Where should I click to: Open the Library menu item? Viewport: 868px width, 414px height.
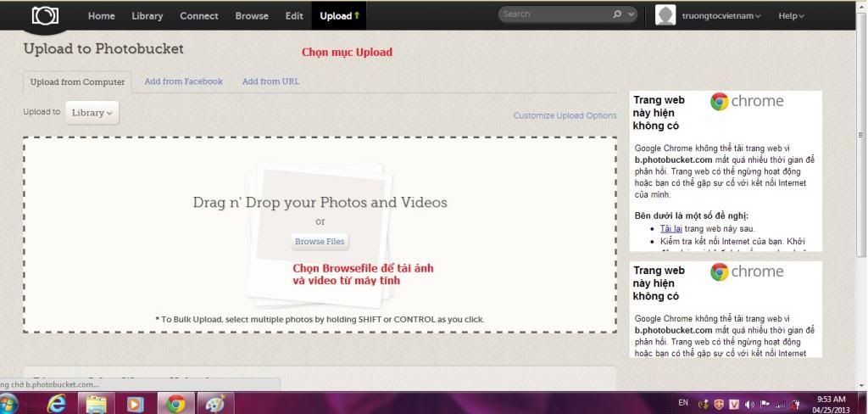(147, 16)
